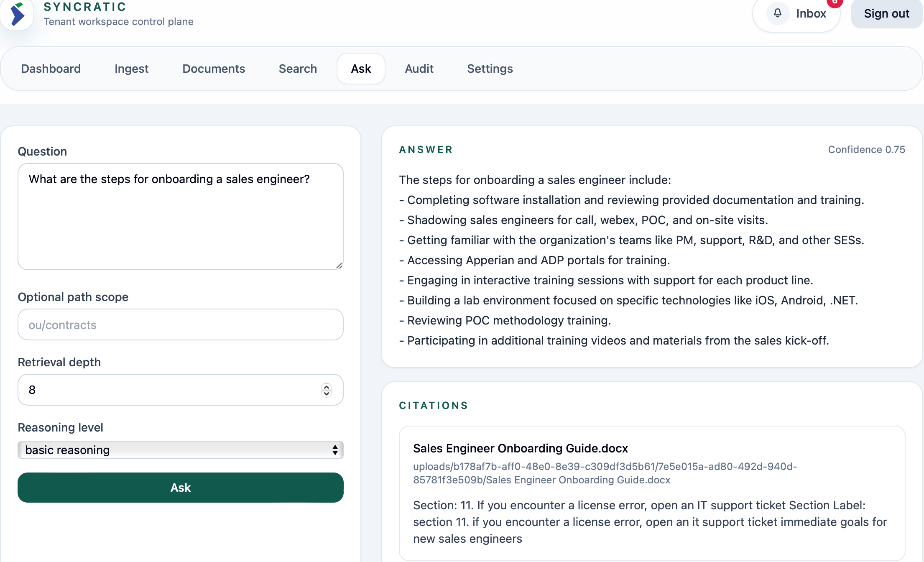Click the resize handle of the Question textarea
Image resolution: width=924 pixels, height=562 pixels.
click(x=339, y=266)
